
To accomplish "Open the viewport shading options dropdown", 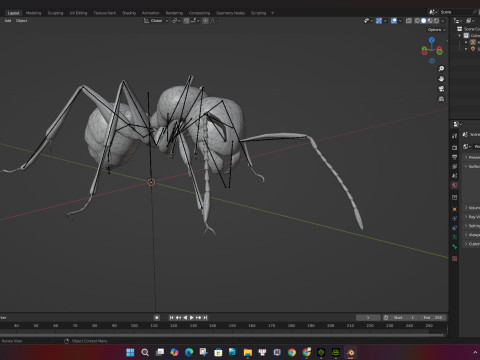I will pos(443,21).
